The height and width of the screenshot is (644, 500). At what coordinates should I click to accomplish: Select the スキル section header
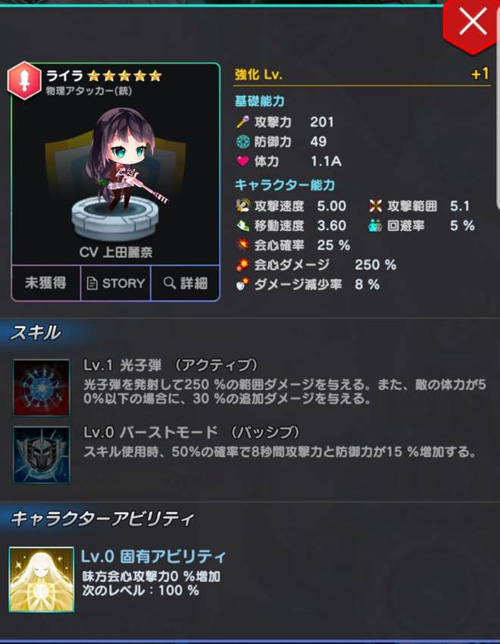(x=36, y=332)
